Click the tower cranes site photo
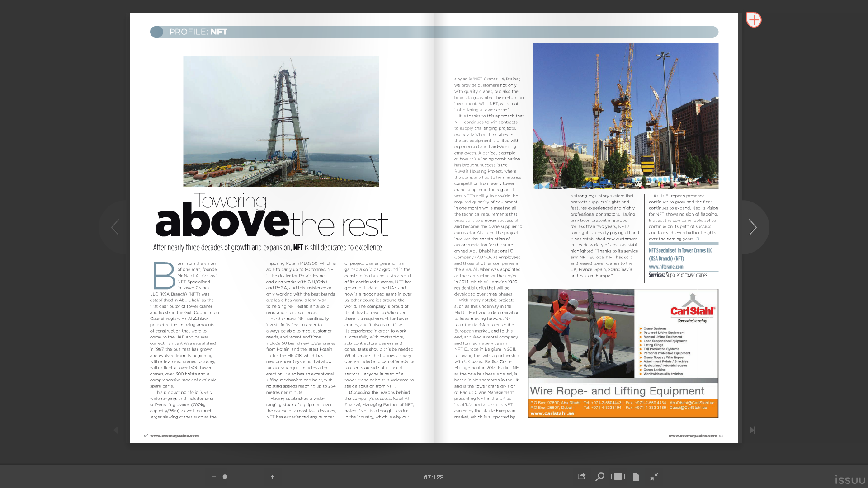The width and height of the screenshot is (868, 488). click(x=625, y=116)
